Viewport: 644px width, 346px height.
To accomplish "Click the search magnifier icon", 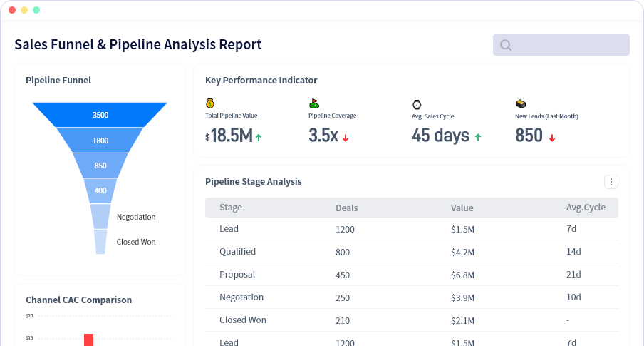I will [506, 45].
